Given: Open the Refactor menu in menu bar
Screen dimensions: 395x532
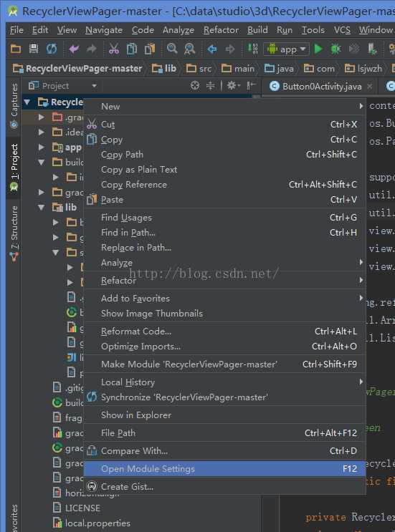Looking at the screenshot, I should point(221,30).
